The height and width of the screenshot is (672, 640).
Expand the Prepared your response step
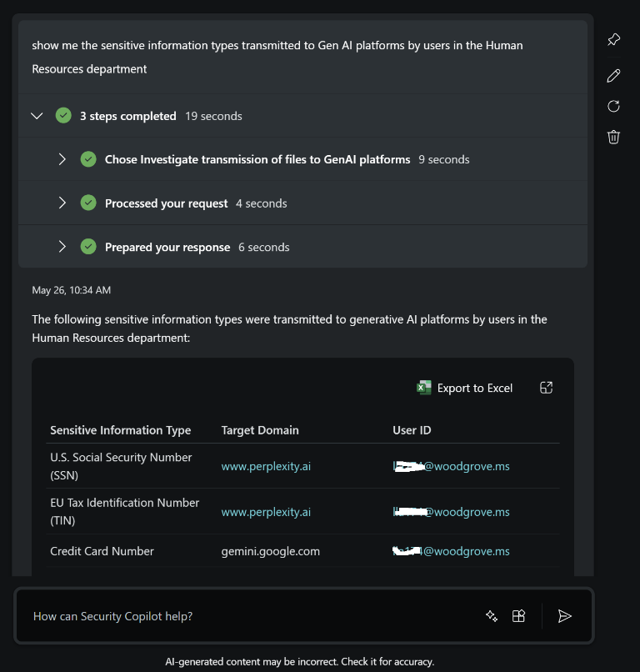tap(62, 247)
